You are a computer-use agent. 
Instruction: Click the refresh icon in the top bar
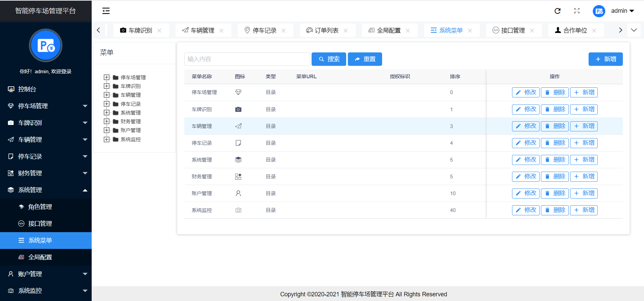tap(557, 11)
